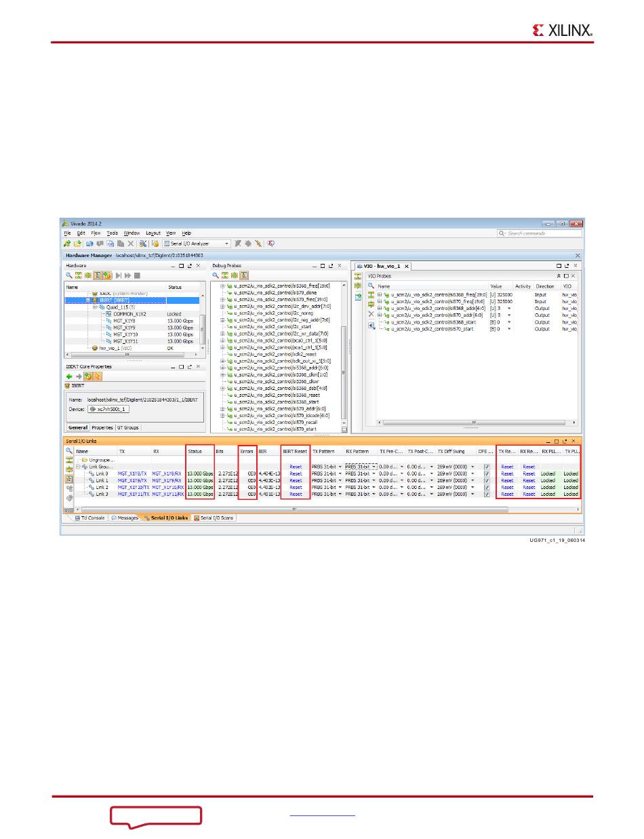Screen dimensions: 644x839
Task: Open TX Diff Swing dropdown for Link 3
Action: tap(472, 494)
